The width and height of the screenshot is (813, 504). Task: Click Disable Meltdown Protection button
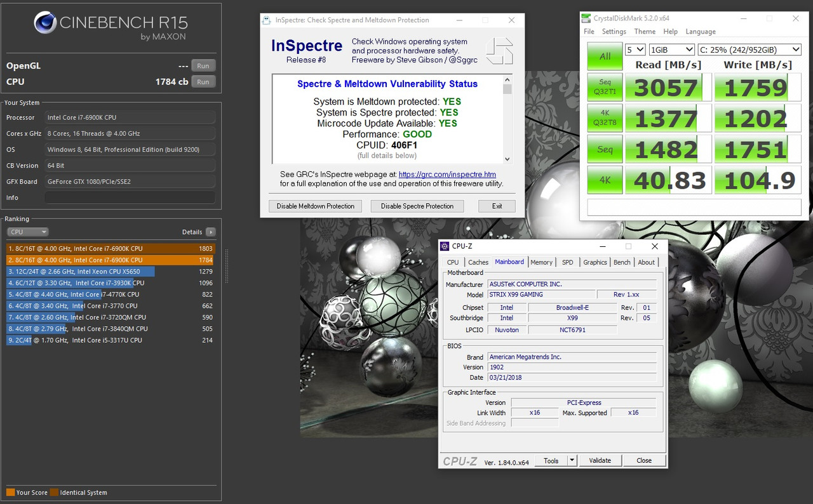tap(316, 206)
